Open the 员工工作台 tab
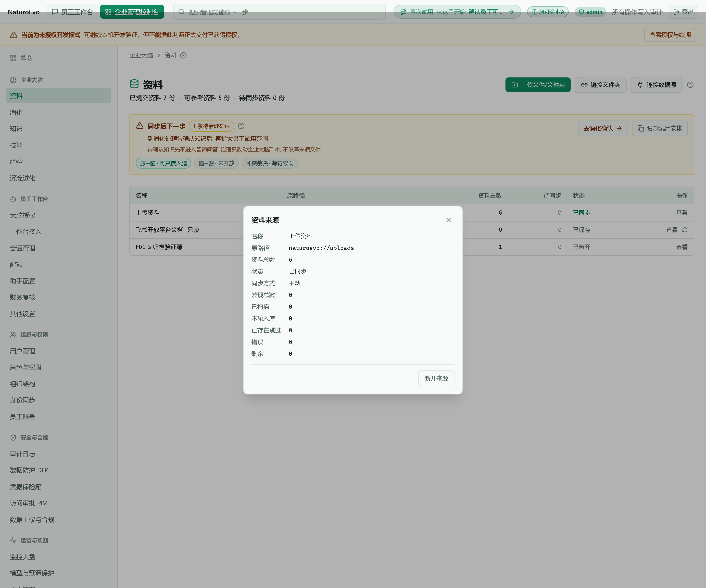The height and width of the screenshot is (588, 706). pos(73,12)
